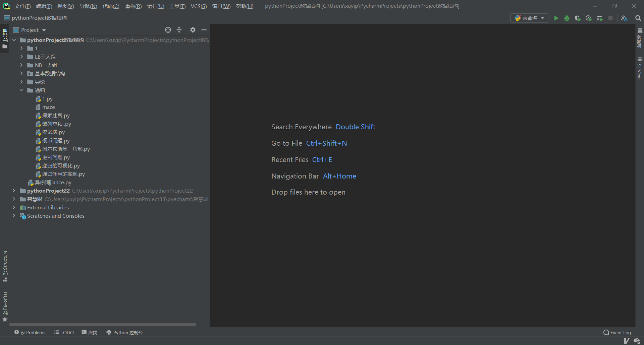The width and height of the screenshot is (644, 345).
Task: Open the Favorites tool window tab
Action: [x=5, y=306]
